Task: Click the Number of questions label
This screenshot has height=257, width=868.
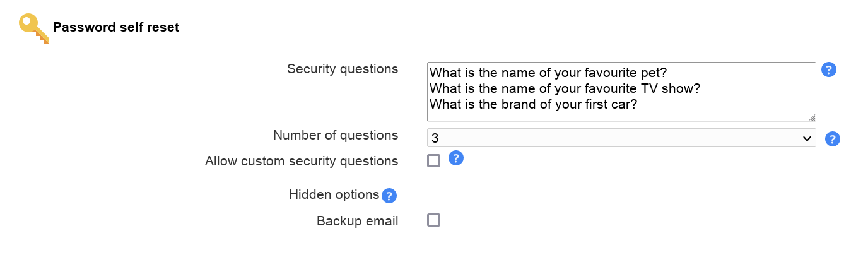Action: pyautogui.click(x=336, y=135)
